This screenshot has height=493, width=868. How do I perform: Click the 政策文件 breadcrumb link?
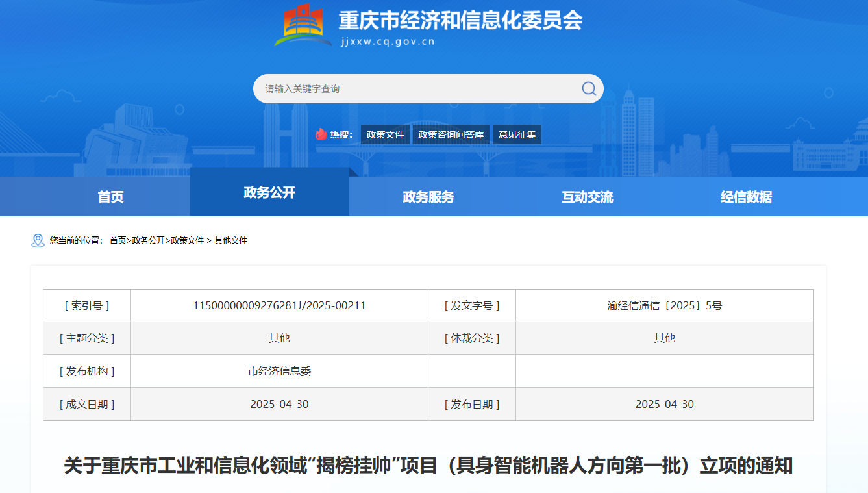click(187, 240)
